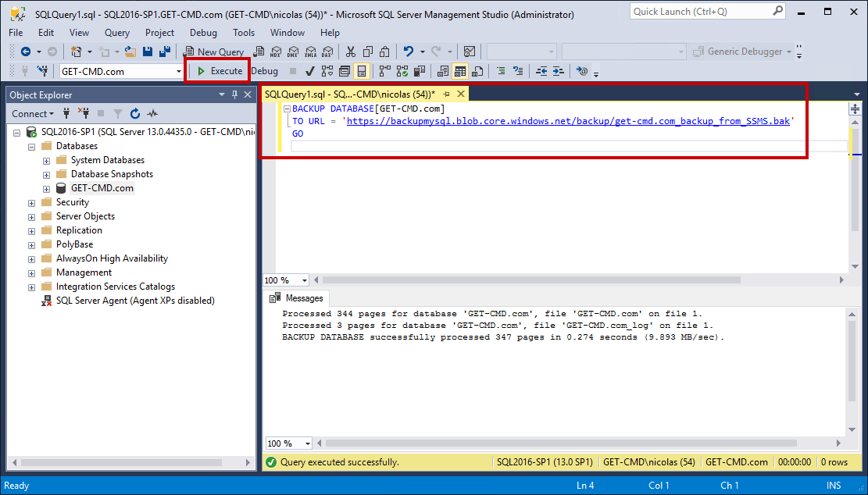The height and width of the screenshot is (495, 868).
Task: Expand the Database Snapshots folder
Action: pos(47,175)
